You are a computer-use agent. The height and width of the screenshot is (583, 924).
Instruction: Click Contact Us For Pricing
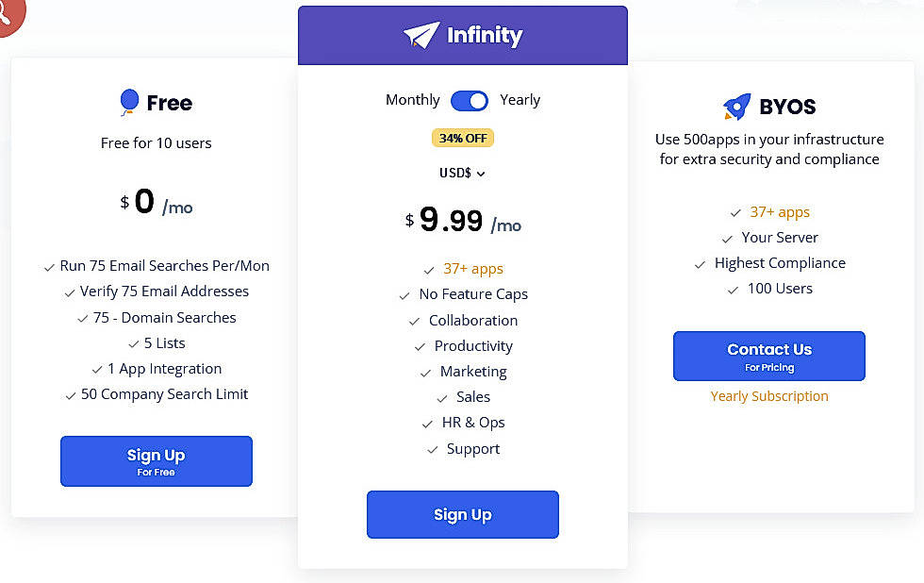point(768,356)
